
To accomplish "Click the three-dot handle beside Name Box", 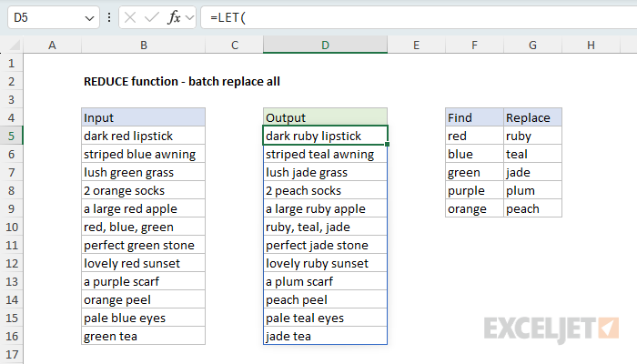I will pyautogui.click(x=109, y=17).
